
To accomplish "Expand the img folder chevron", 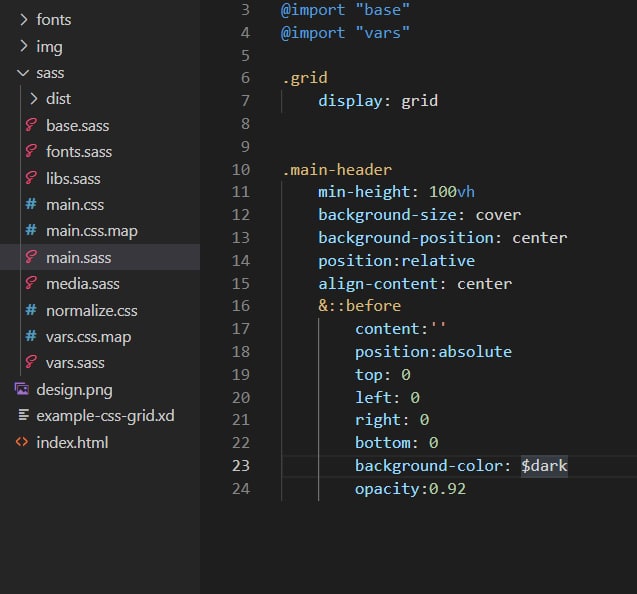I will click(x=24, y=46).
